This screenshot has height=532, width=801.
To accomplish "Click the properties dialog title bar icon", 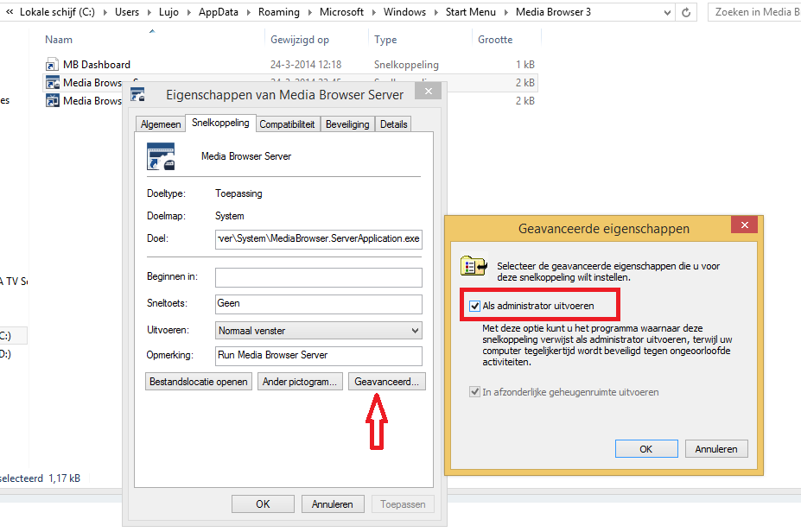I will pyautogui.click(x=137, y=94).
